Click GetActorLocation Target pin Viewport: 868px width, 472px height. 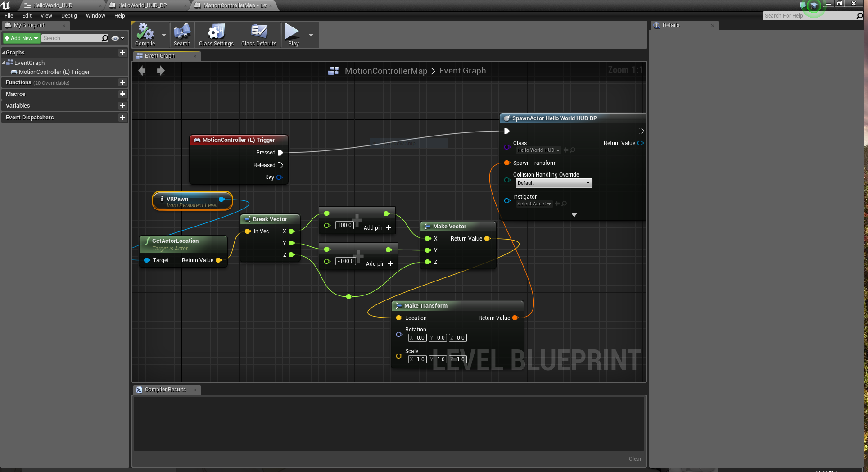pos(147,260)
